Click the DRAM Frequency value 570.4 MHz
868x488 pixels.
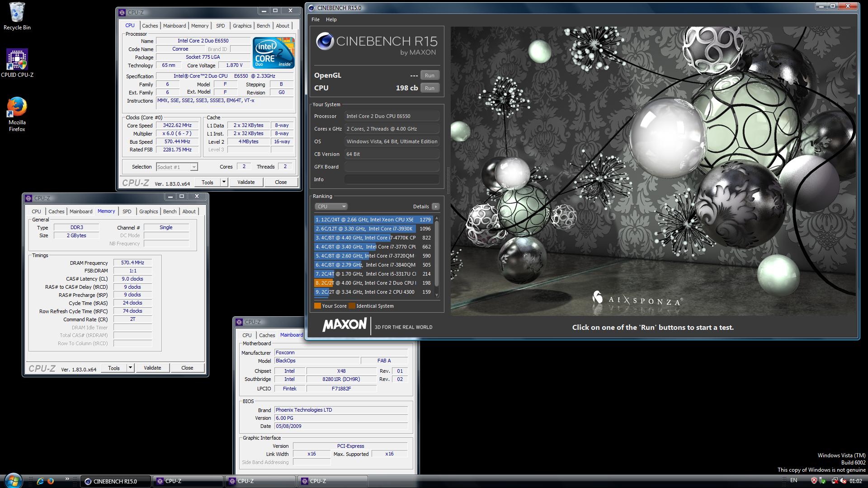[132, 263]
